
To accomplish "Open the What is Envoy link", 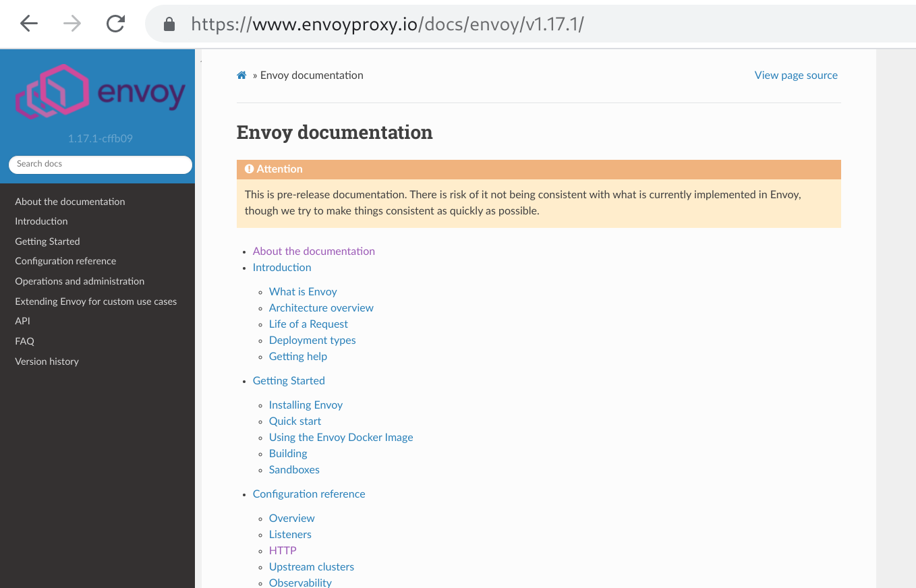I will click(303, 291).
